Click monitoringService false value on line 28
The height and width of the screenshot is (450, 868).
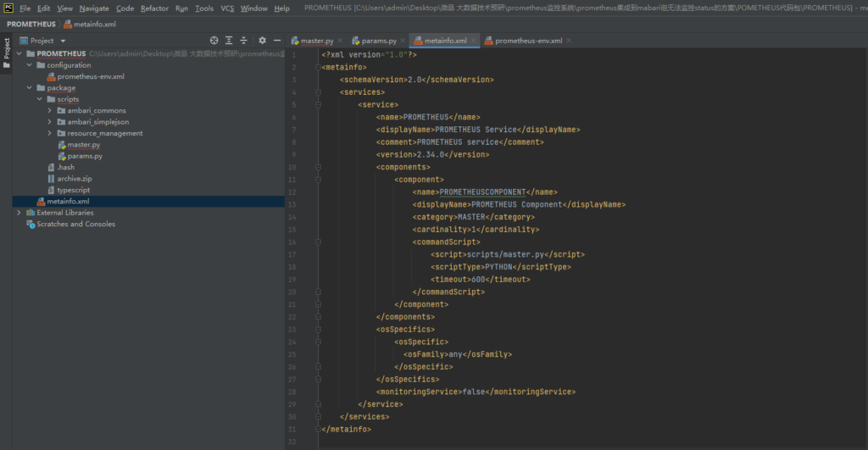pyautogui.click(x=473, y=392)
